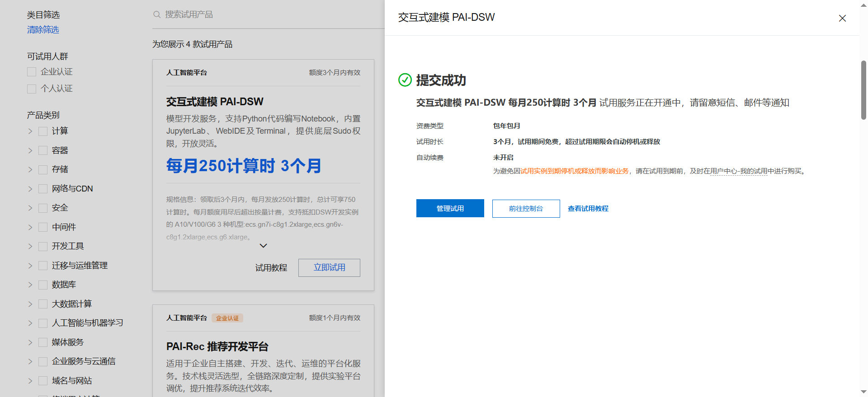
Task: Tick the 开发工具 category checkbox
Action: (43, 246)
